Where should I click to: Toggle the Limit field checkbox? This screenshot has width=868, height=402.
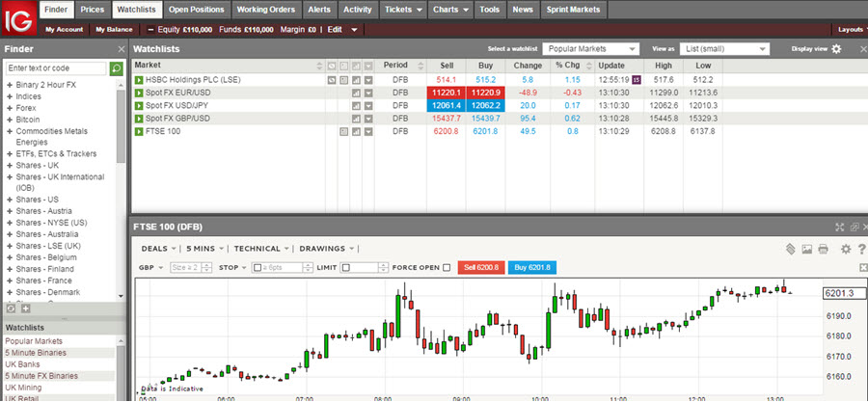coord(345,268)
